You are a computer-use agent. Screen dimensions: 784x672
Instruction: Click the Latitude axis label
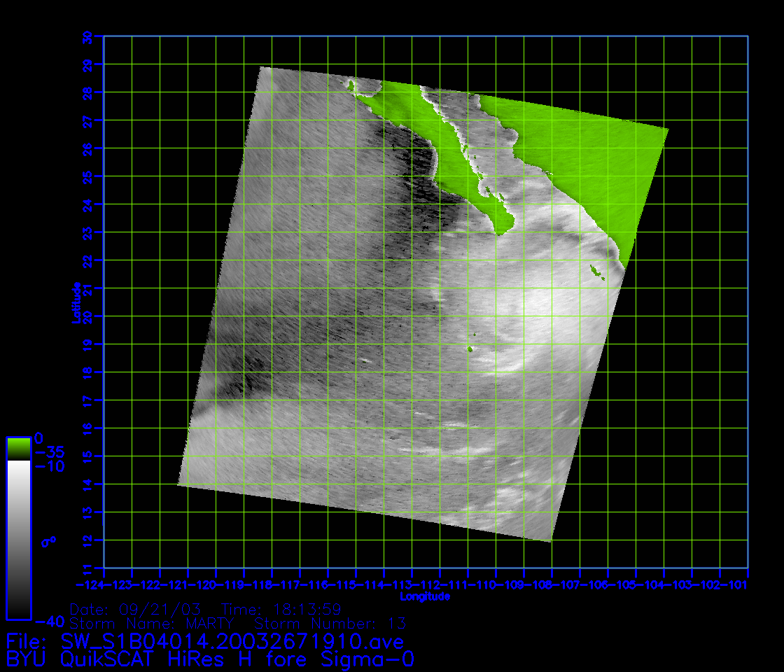pyautogui.click(x=75, y=302)
